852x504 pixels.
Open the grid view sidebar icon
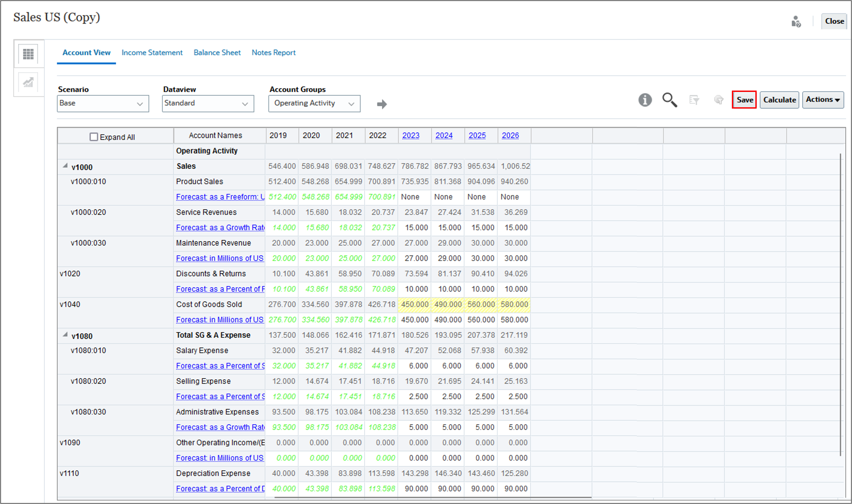point(28,54)
